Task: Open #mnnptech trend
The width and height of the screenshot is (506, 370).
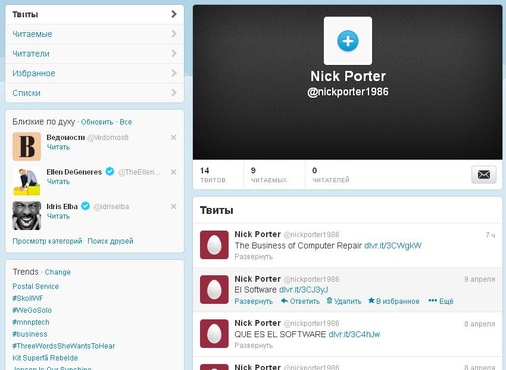Action: (x=31, y=322)
